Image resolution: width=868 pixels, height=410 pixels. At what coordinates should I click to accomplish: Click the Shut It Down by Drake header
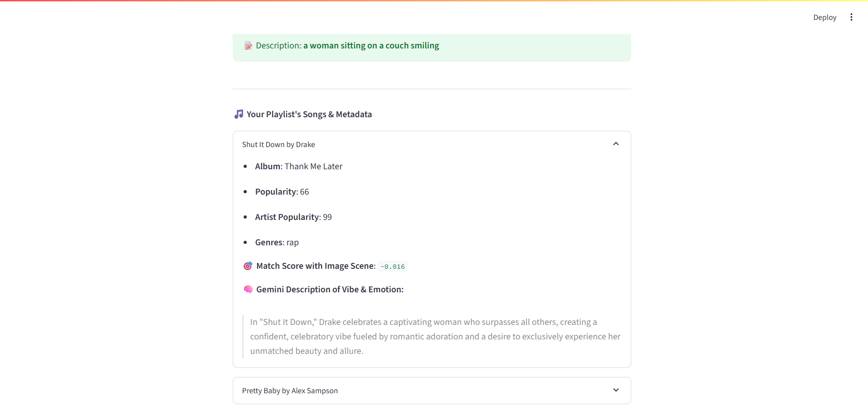(278, 144)
